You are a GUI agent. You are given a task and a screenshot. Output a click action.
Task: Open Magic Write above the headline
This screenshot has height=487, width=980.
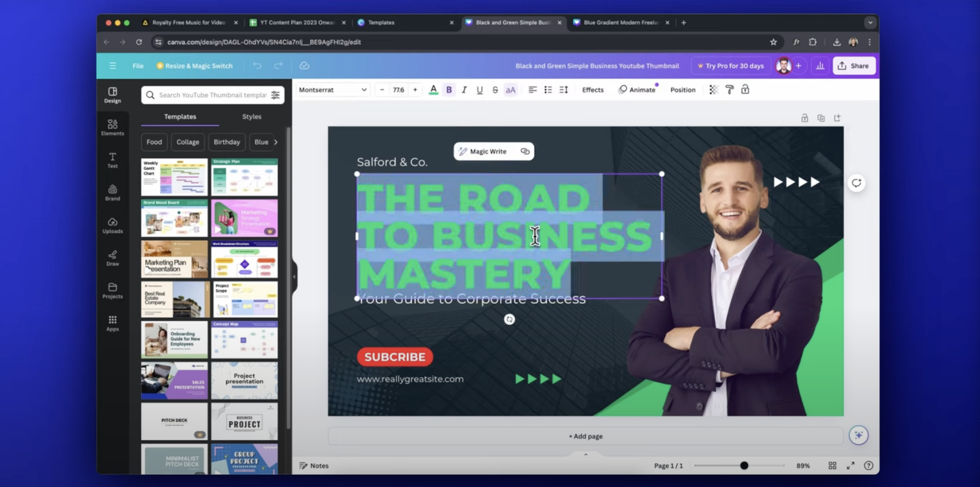(x=486, y=151)
